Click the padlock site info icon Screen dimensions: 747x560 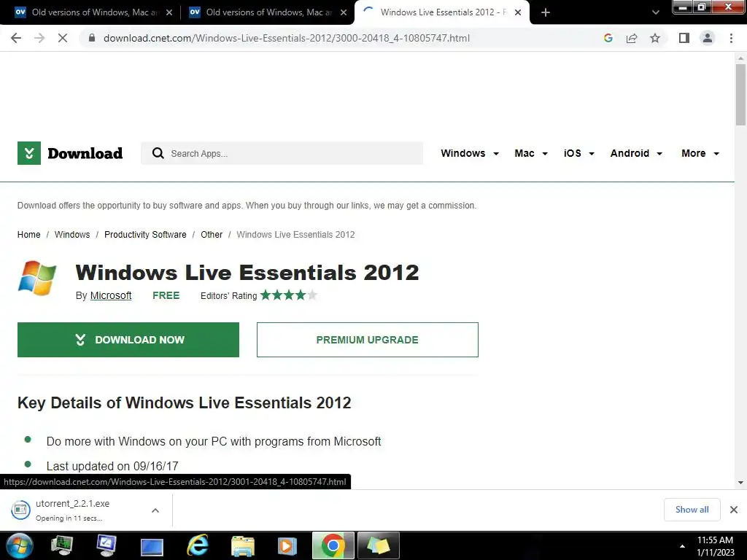[92, 38]
